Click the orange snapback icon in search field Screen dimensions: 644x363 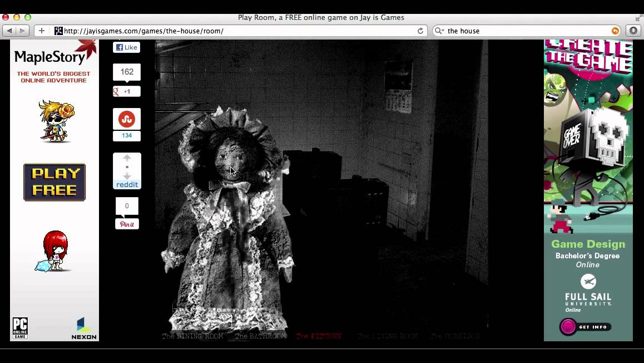(615, 31)
